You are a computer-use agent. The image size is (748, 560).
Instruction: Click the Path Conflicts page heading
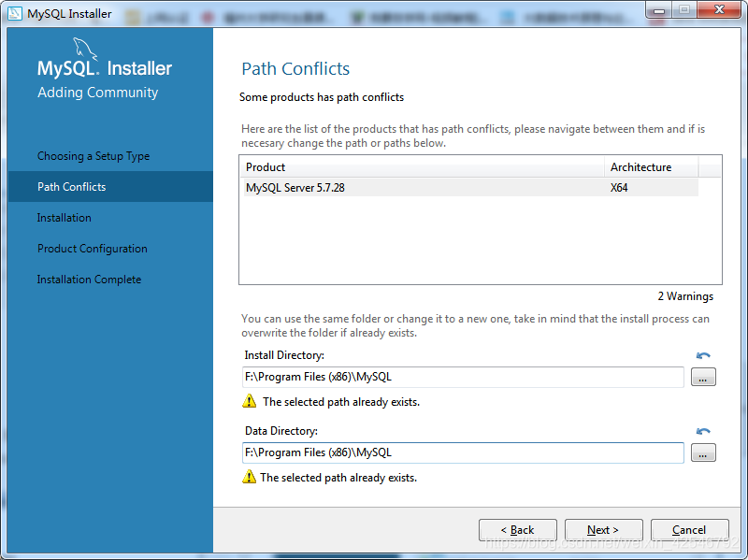coord(295,68)
